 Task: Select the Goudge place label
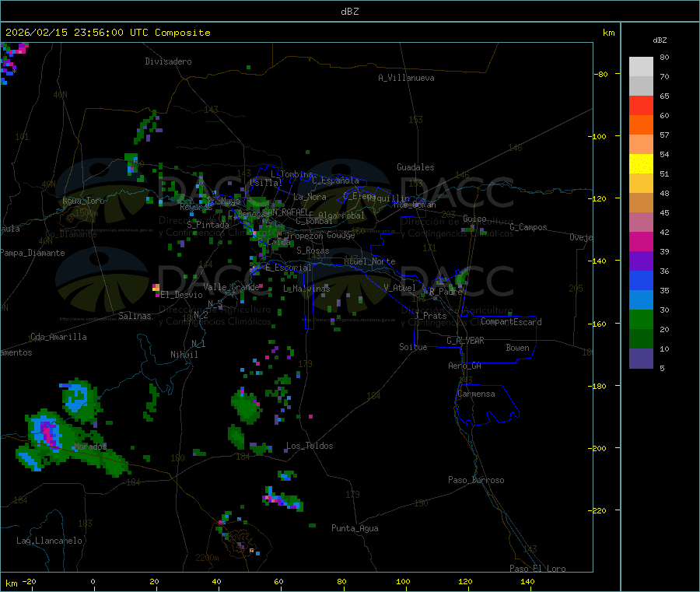341,235
